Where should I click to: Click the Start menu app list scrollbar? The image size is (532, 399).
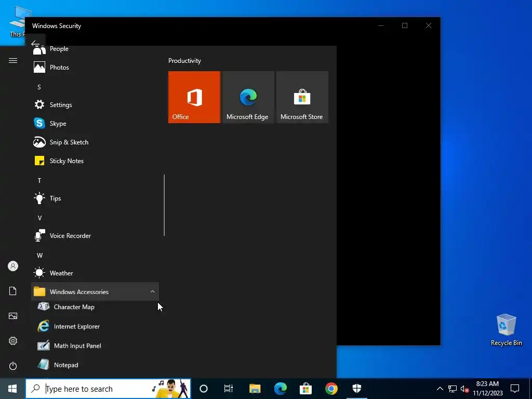[x=164, y=205]
